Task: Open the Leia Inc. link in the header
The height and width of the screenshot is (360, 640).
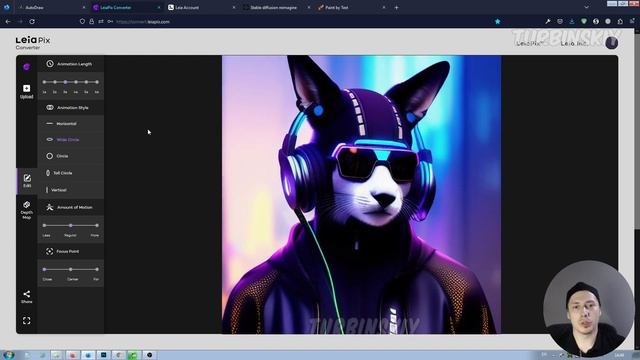Action: [x=574, y=43]
